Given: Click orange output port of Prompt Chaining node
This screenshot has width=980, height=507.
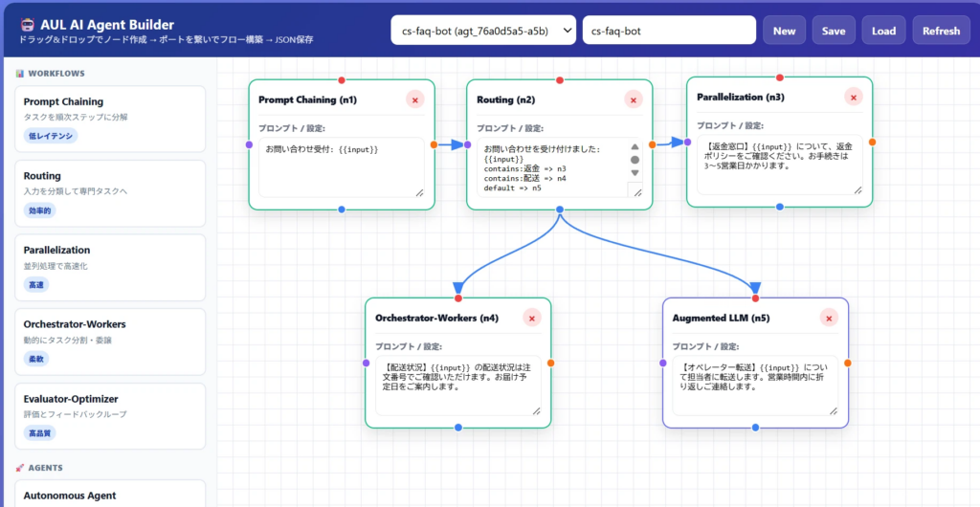Looking at the screenshot, I should tap(434, 144).
